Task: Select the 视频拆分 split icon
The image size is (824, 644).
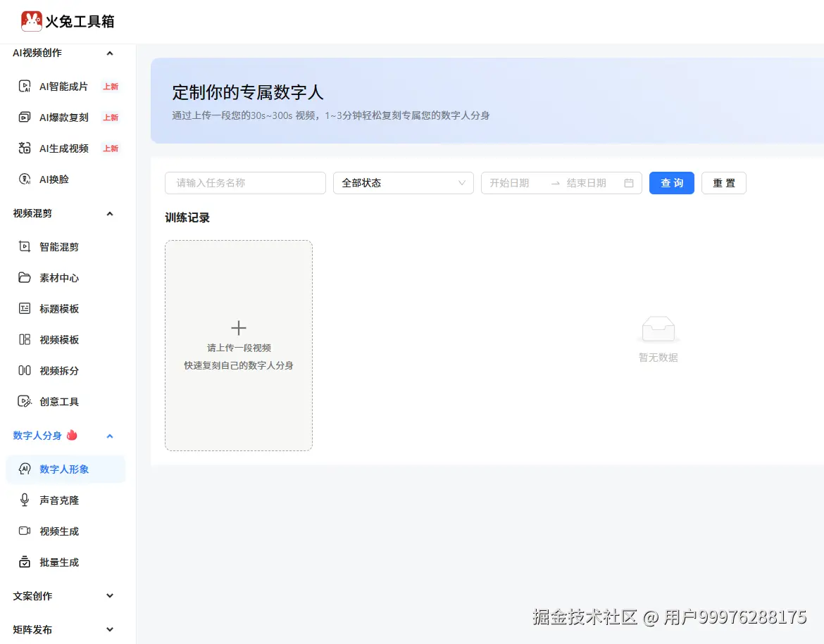Action: pos(25,370)
